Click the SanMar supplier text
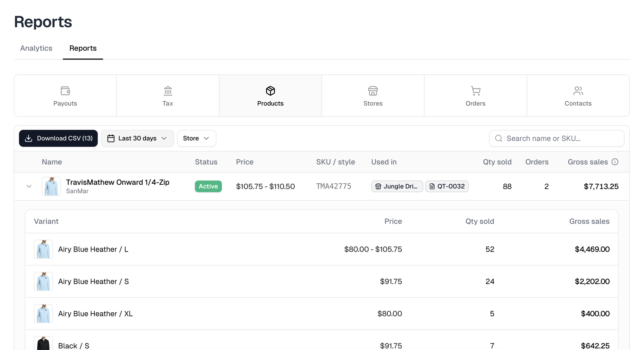This screenshot has height=350, width=644. coord(77,191)
